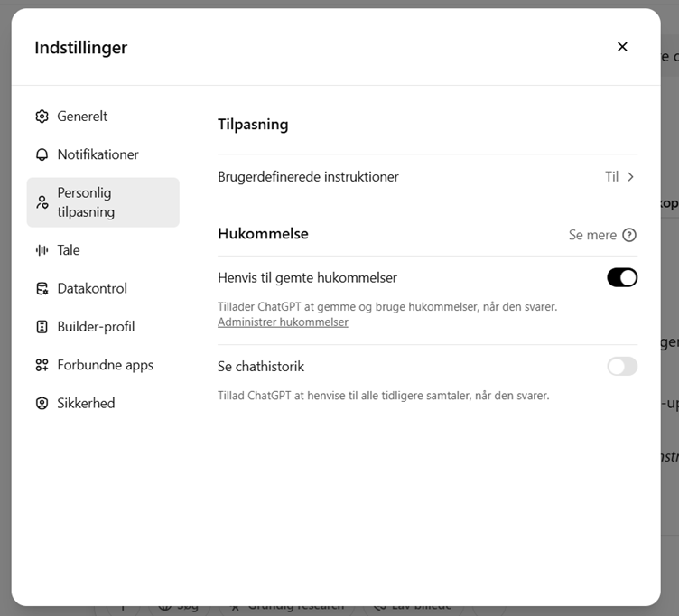Click the Til status label
Viewport: 679px width, 616px height.
611,177
